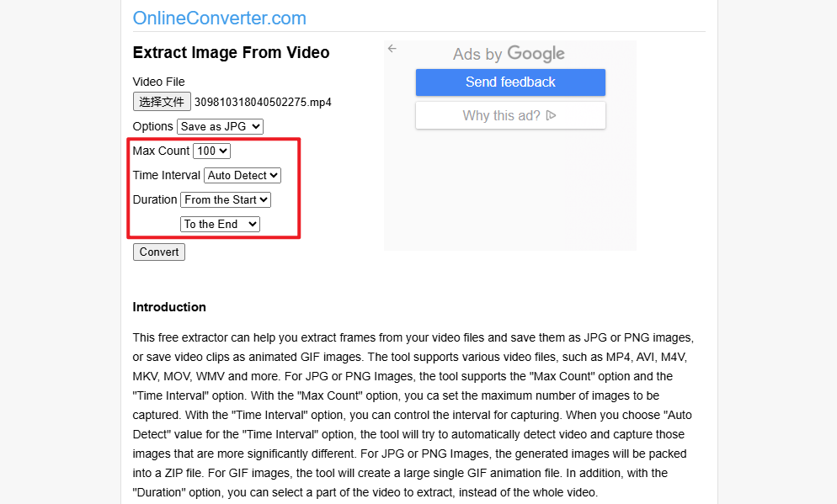
Task: Click the selected filename 309810318040502275.mp4
Action: (x=263, y=103)
